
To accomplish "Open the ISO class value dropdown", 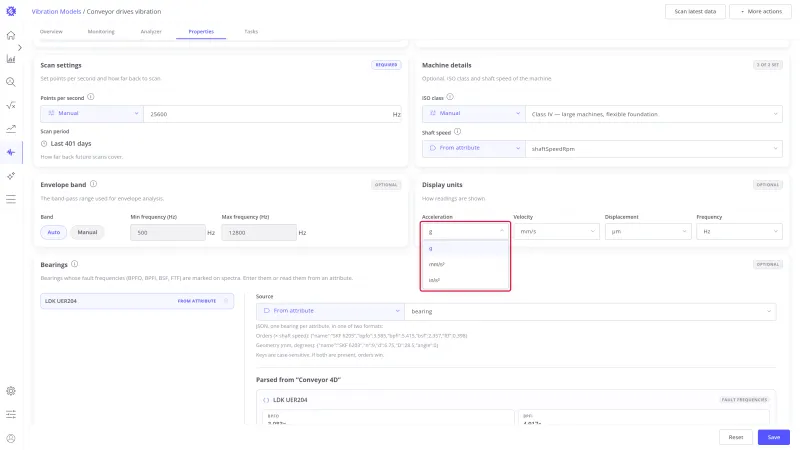I will click(654, 114).
